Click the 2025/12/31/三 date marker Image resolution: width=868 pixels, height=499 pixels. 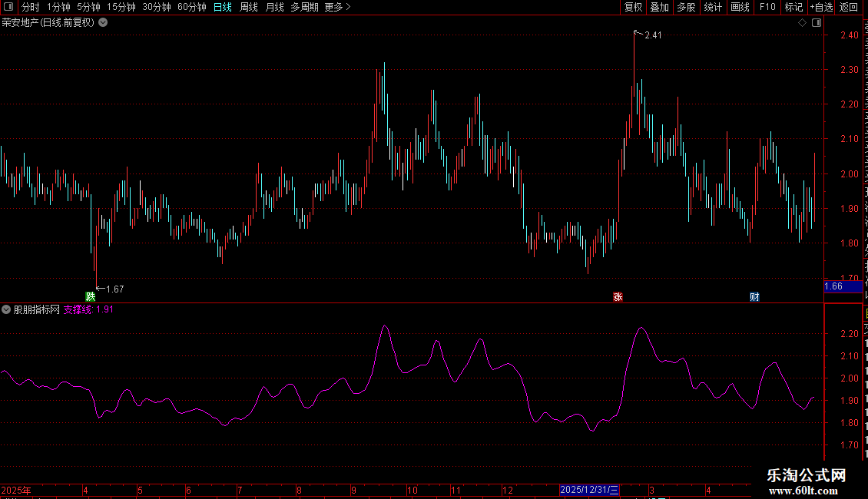pyautogui.click(x=589, y=490)
